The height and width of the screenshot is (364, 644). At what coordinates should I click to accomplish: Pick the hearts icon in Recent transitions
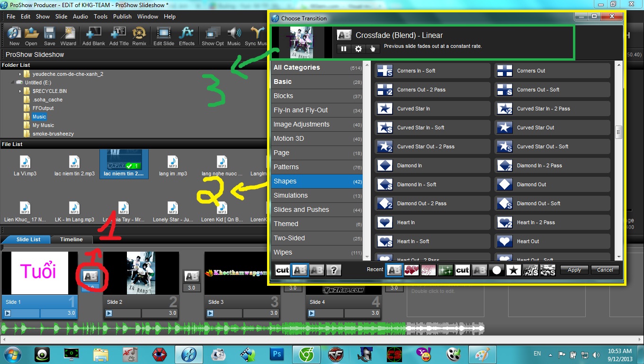(411, 270)
